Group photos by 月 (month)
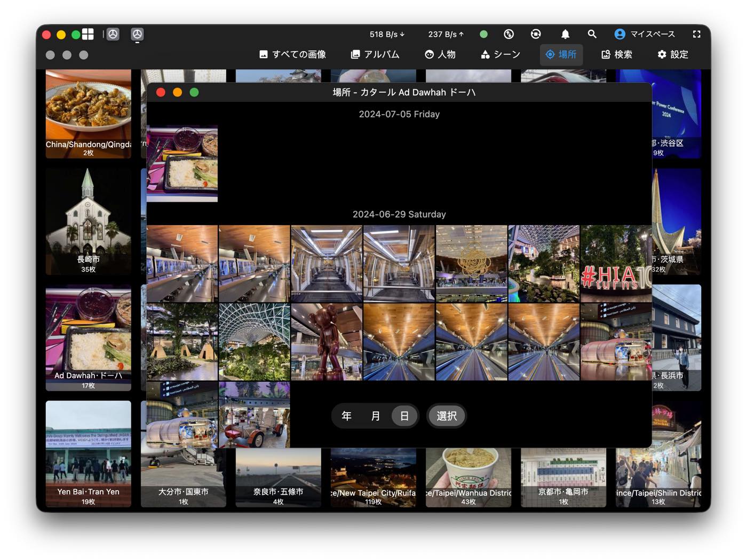Image resolution: width=747 pixels, height=560 pixels. pyautogui.click(x=376, y=416)
